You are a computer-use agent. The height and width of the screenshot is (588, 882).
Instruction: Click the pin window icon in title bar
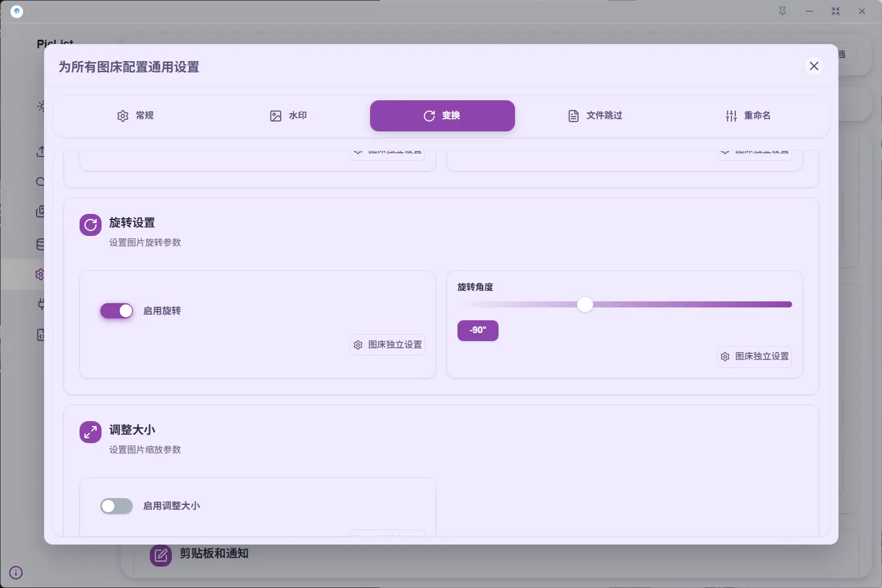pos(782,11)
